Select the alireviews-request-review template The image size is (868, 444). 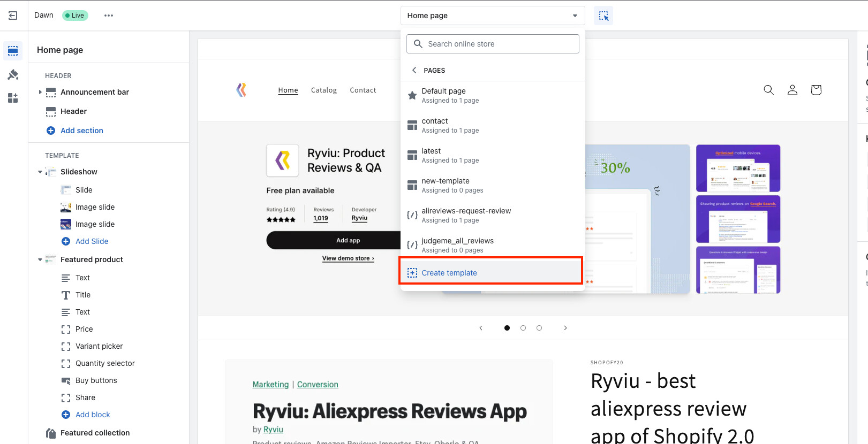point(493,216)
